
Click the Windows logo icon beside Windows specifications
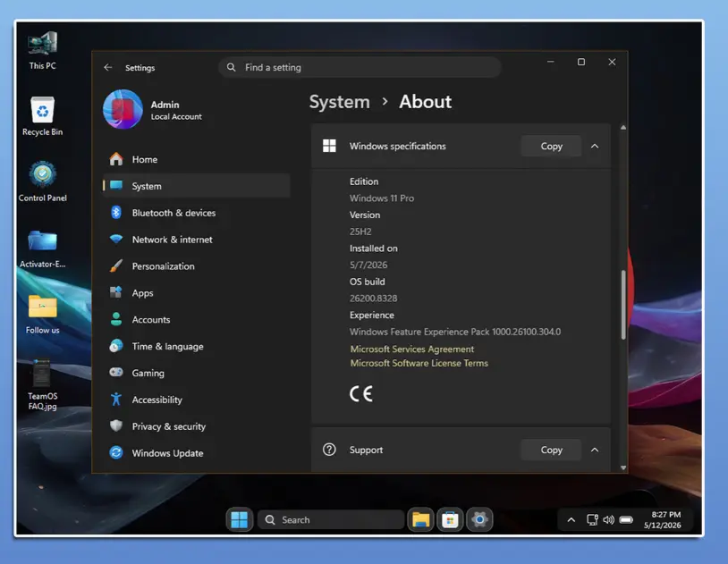[329, 146]
